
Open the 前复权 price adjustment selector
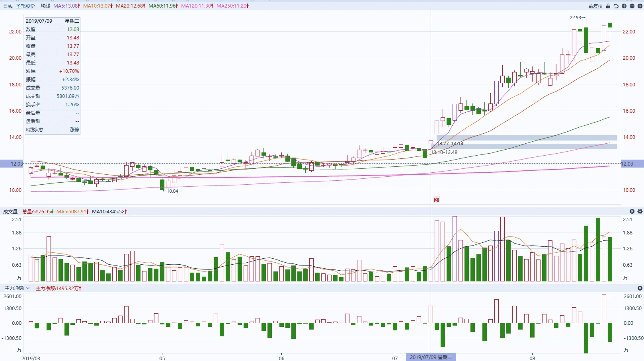click(x=595, y=6)
